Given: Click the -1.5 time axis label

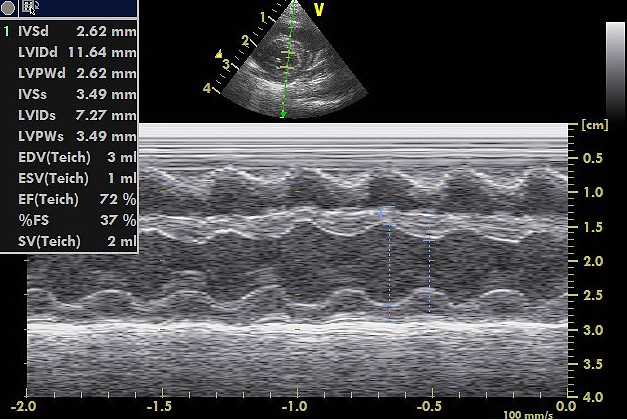Looking at the screenshot, I should pos(159,407).
